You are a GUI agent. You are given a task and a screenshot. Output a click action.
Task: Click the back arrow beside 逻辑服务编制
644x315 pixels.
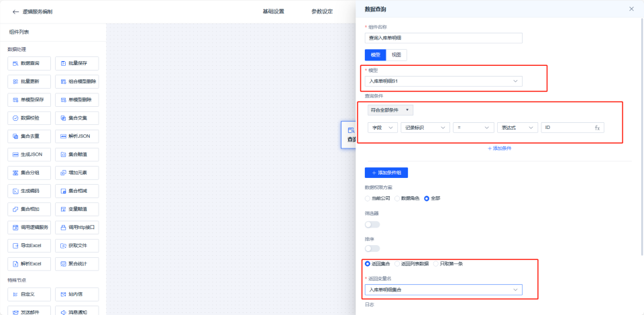(15, 11)
